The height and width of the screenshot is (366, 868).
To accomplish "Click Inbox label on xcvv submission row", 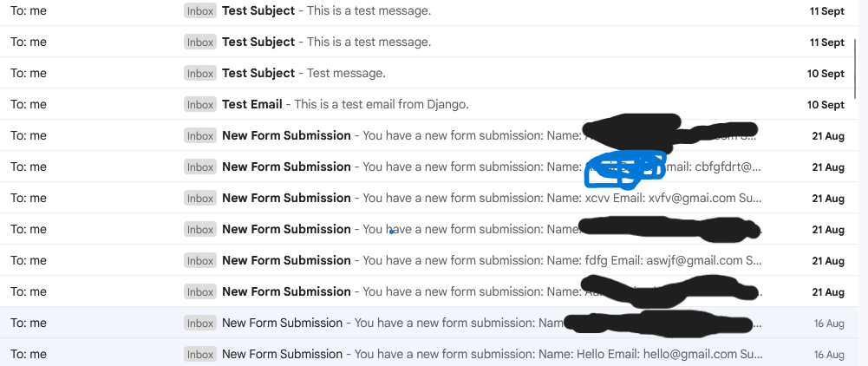I will [200, 198].
